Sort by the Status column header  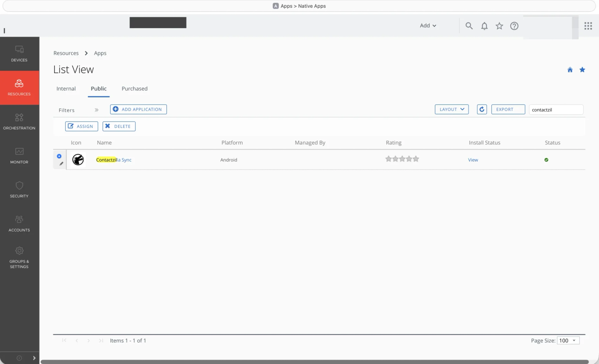coord(553,143)
